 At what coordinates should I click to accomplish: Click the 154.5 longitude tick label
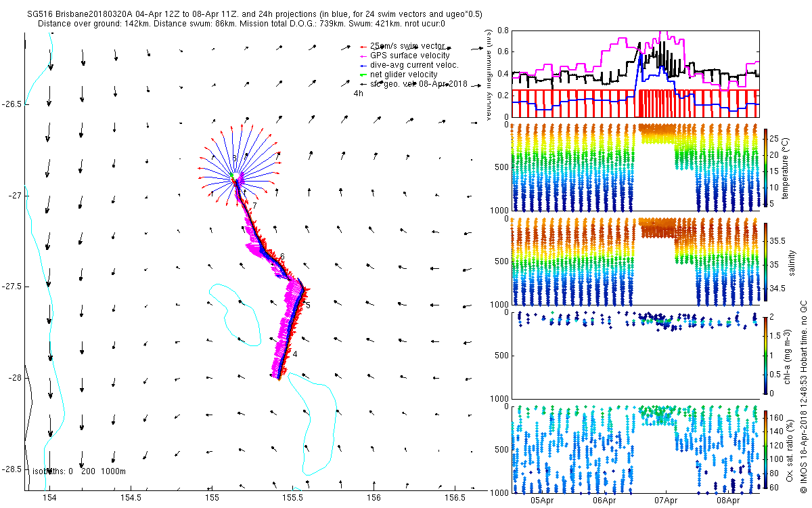[130, 498]
